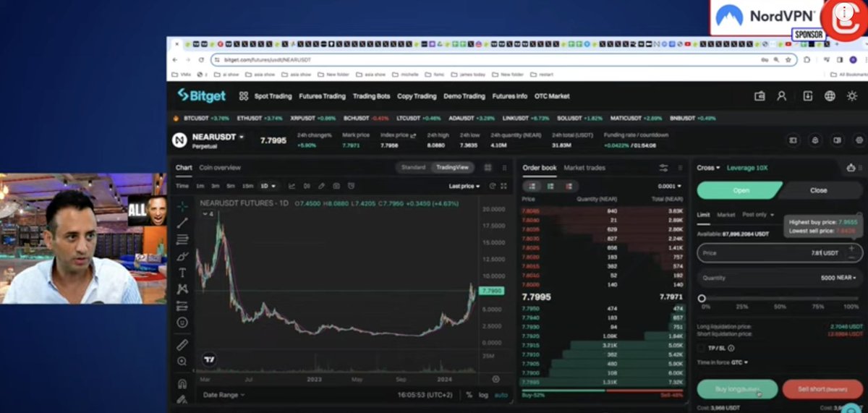Select the crosshair cursor chart tool
The image size is (868, 413).
[182, 206]
